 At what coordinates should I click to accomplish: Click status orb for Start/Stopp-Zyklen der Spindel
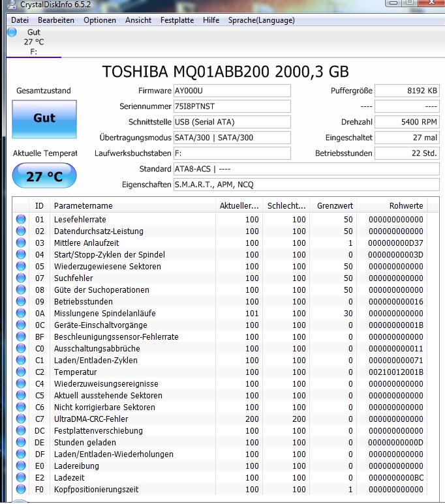(21, 254)
